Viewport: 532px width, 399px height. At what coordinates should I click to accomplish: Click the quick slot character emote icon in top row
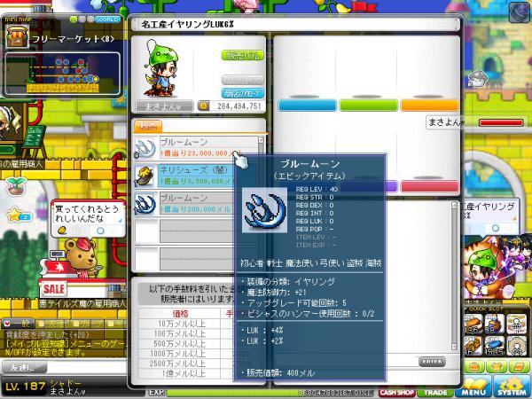tap(516, 324)
